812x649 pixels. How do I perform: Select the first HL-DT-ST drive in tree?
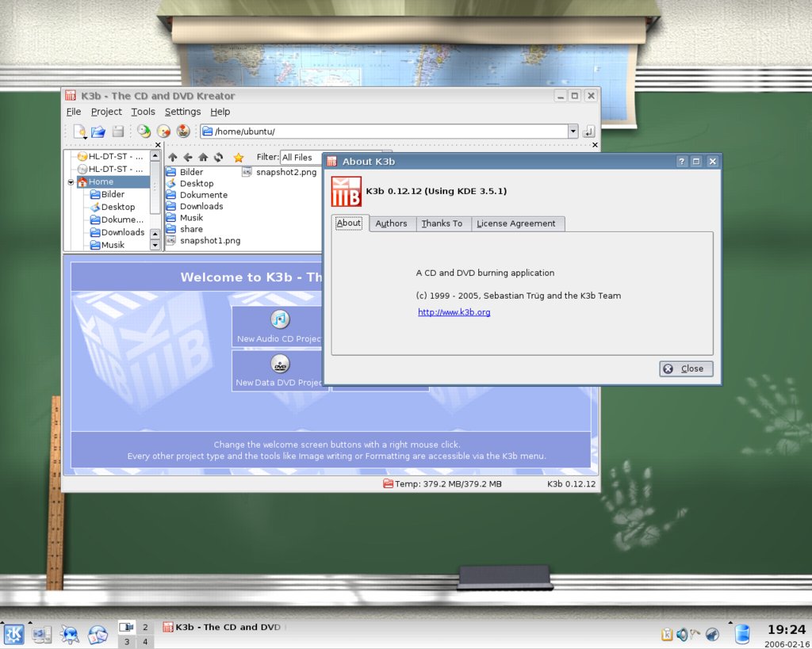tap(109, 156)
